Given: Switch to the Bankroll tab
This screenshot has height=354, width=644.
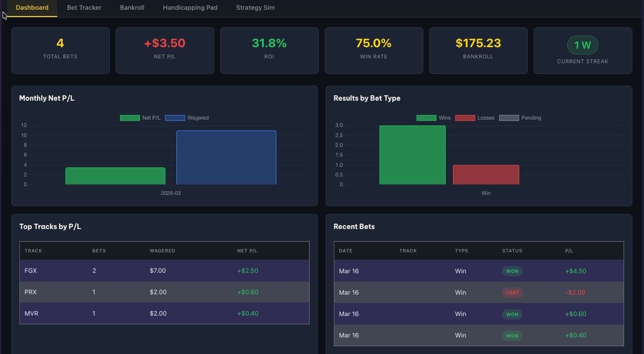Looking at the screenshot, I should 132,8.
